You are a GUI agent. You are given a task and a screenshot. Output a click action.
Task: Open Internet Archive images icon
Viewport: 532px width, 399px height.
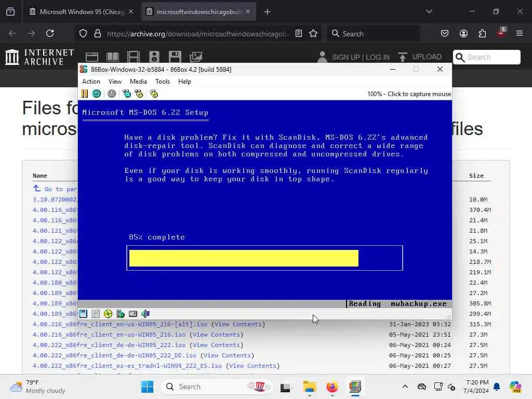pyautogui.click(x=196, y=57)
